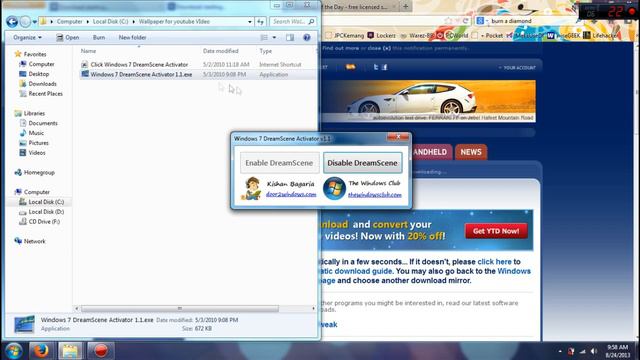Click the Explorer refresh button

point(260,22)
